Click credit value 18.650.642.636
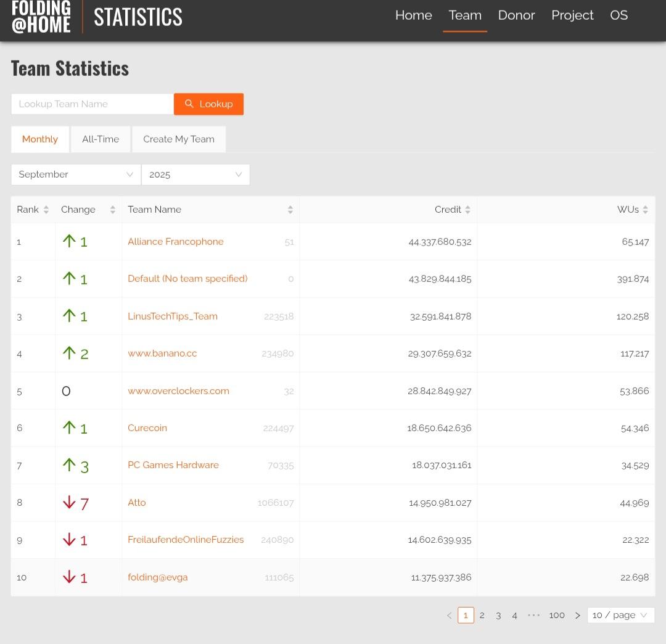The height and width of the screenshot is (644, 666). [439, 428]
